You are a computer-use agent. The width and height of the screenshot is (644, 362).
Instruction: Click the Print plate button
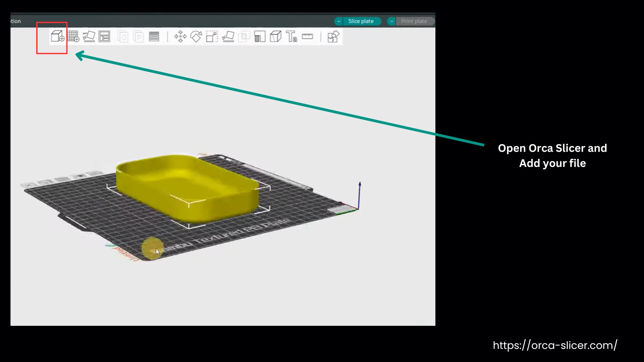[414, 21]
